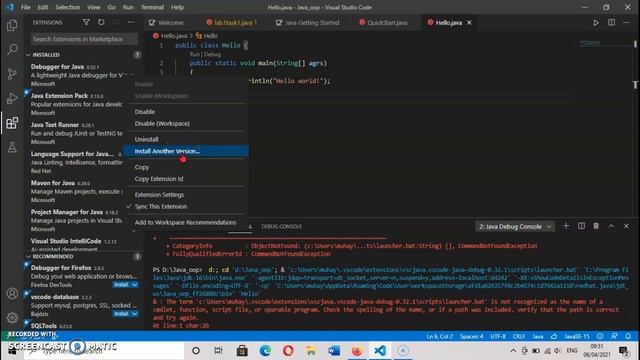Open Visual Studio Code on taskbar
This screenshot has width=640, height=360.
pos(380,351)
